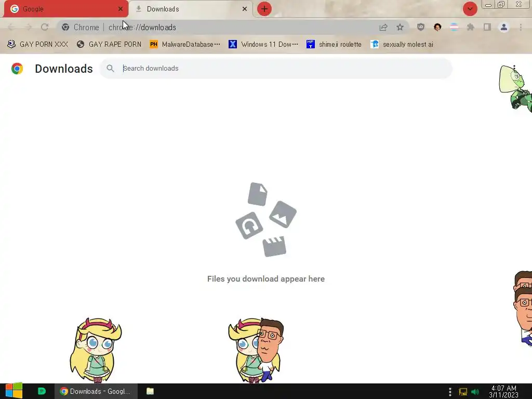
Task: Click the Downloads page heading
Action: tap(64, 69)
